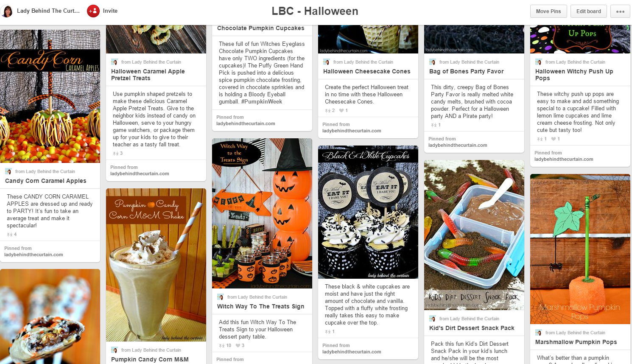Click 'from Lady Behind the Curtain' on Marshmallow pin
This screenshot has width=632, height=364.
[575, 333]
